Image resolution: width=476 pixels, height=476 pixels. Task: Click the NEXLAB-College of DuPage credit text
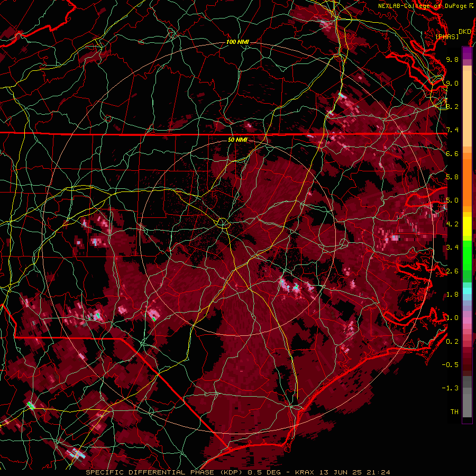click(425, 6)
